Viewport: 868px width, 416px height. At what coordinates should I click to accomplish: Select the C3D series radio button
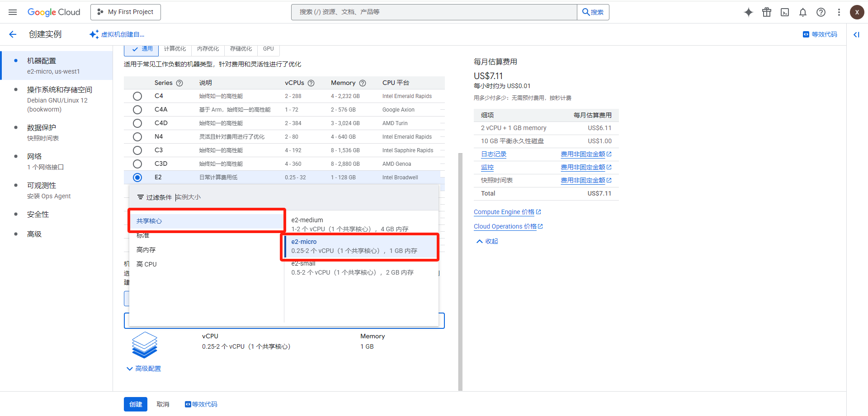pos(137,164)
